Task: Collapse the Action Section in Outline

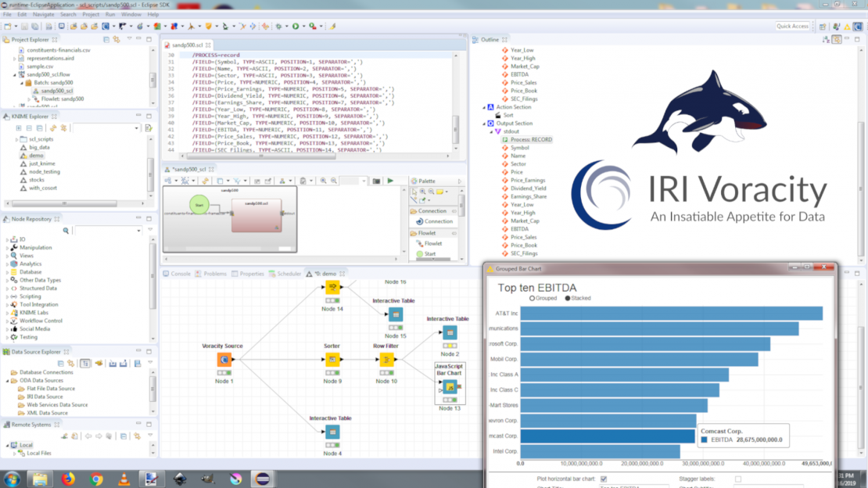Action: [484, 107]
